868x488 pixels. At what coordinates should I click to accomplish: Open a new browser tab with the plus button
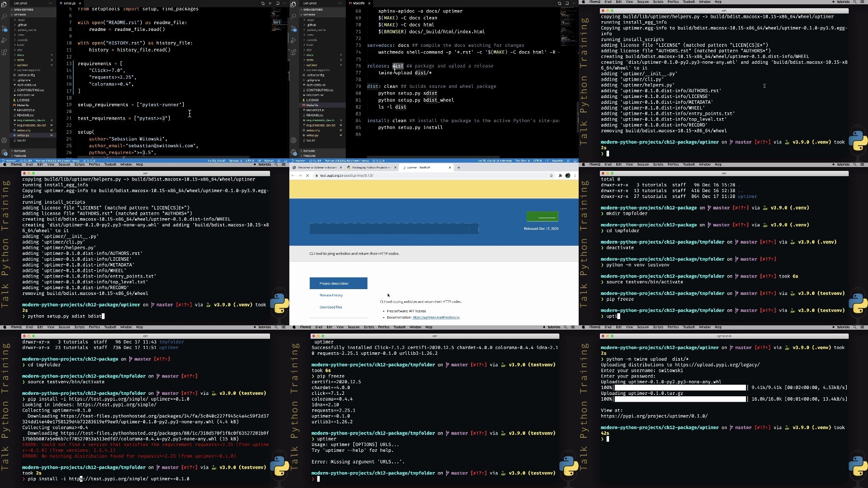[459, 167]
